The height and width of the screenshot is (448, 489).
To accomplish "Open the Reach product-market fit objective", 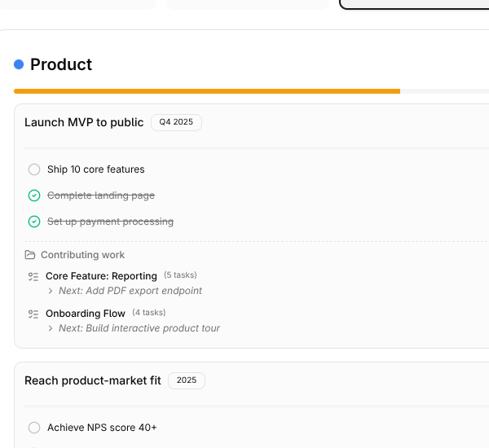I will coord(93,380).
